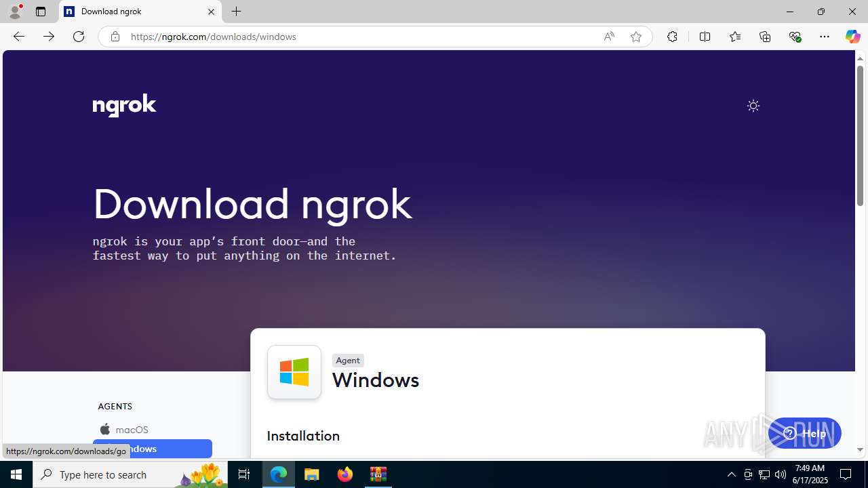Click the ngrok logo in the header
This screenshot has width=868, height=488.
124,106
